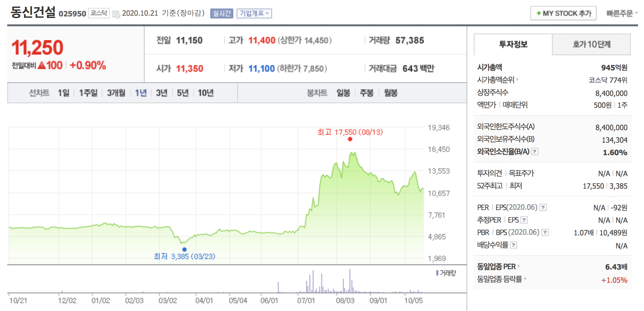Select the 5년 line chart period
This screenshot has width=644, height=311.
(x=183, y=93)
